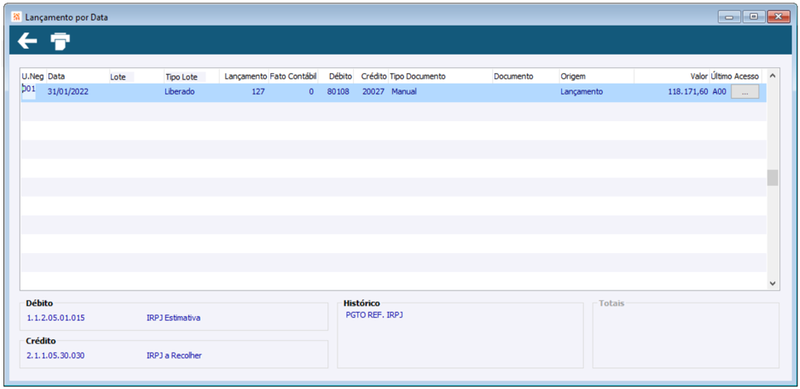Click the IRPJ Estimativa account name
The height and width of the screenshot is (389, 800).
(173, 318)
